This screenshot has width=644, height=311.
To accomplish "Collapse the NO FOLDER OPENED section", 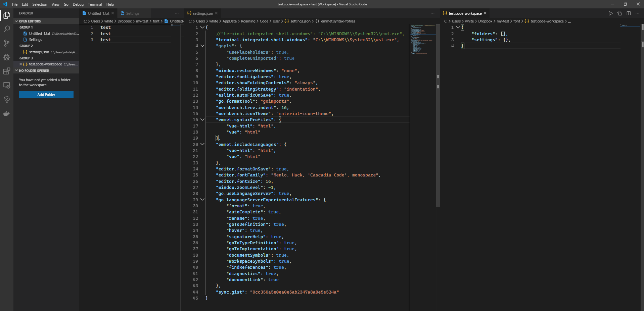I will pos(16,70).
